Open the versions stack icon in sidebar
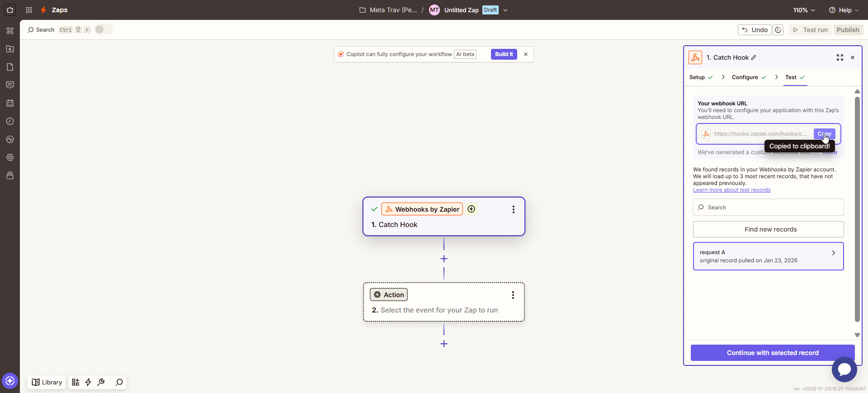This screenshot has height=393, width=868. [10, 175]
